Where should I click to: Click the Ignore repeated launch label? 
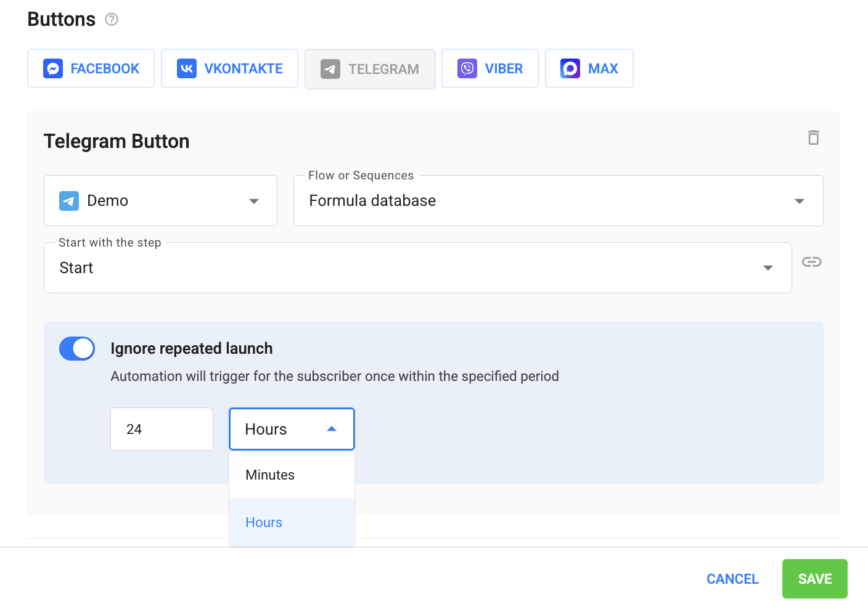tap(192, 348)
